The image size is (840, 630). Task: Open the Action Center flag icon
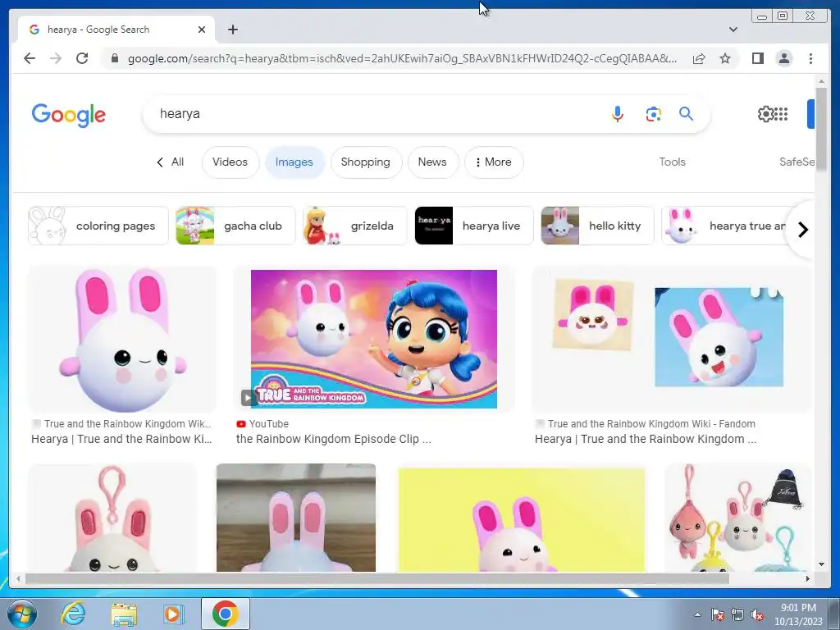pyautogui.click(x=717, y=615)
